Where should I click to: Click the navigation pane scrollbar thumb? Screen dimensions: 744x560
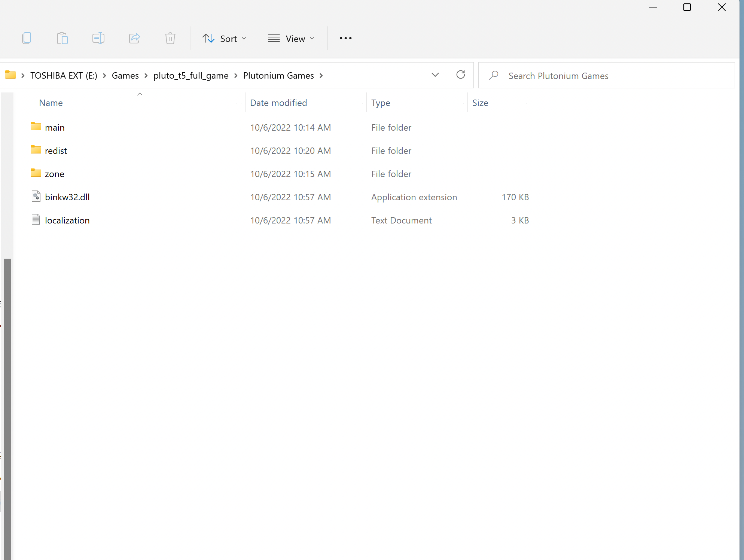coord(7,409)
